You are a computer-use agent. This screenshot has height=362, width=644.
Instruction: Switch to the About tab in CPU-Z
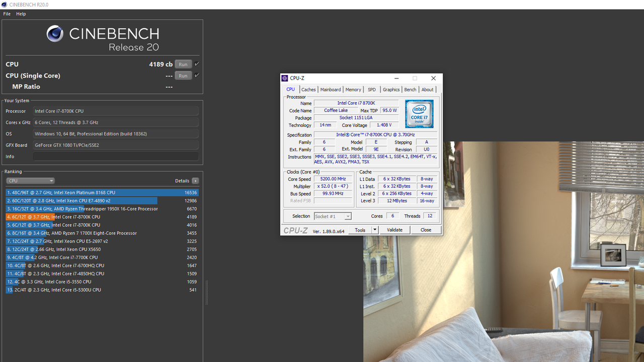(428, 90)
